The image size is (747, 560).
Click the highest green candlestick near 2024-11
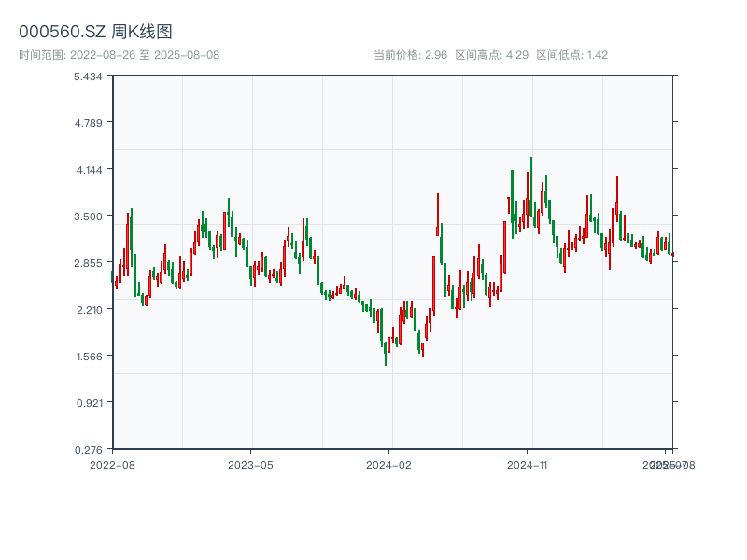point(531,187)
